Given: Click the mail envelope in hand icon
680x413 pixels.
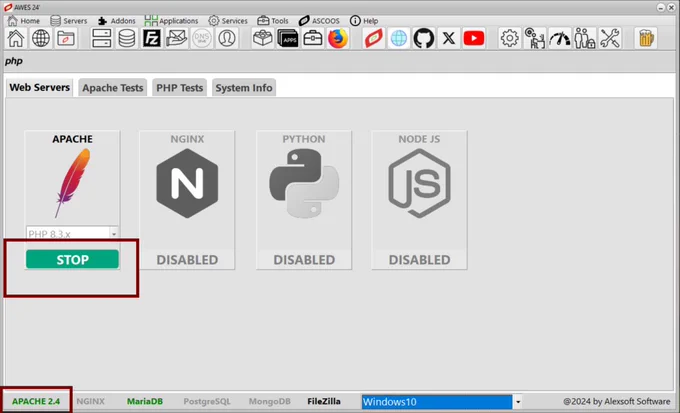Looking at the screenshot, I should tap(177, 38).
